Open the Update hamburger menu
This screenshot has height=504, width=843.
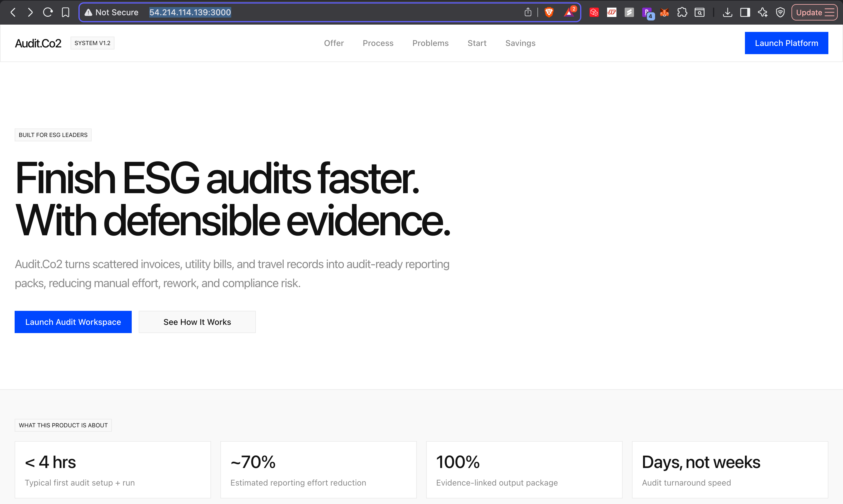pyautogui.click(x=815, y=13)
